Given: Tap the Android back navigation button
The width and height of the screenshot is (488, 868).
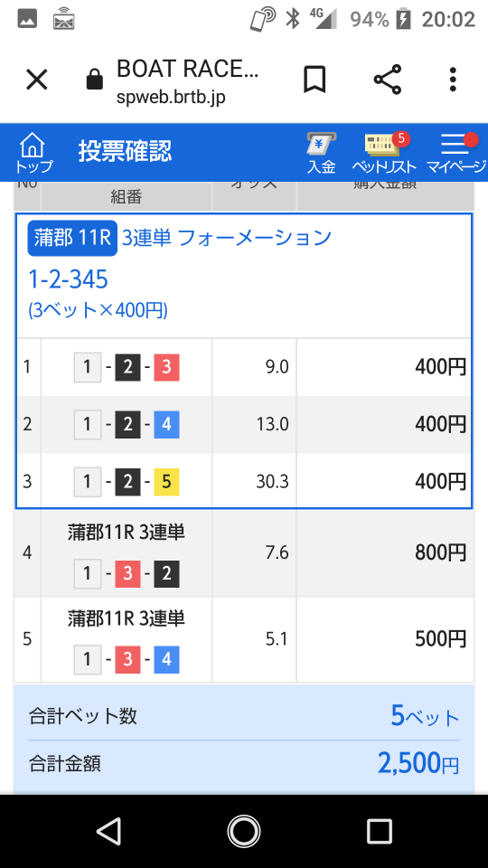Looking at the screenshot, I should (x=108, y=831).
